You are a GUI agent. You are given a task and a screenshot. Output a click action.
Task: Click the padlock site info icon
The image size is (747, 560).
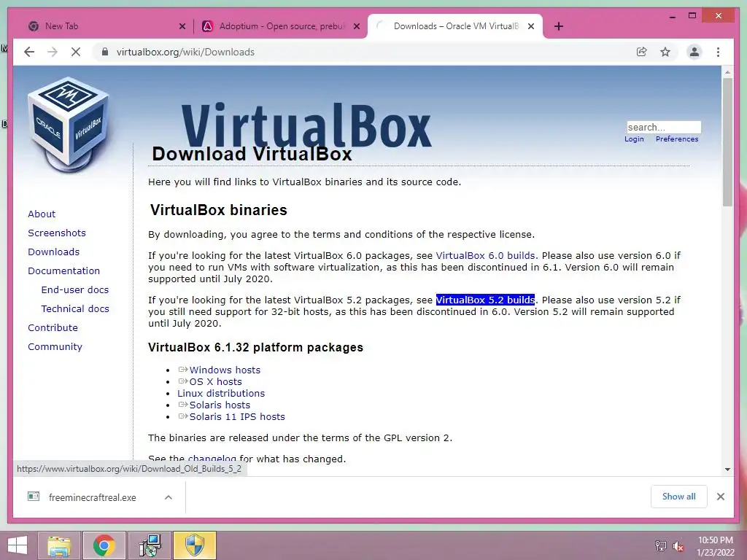click(x=105, y=52)
